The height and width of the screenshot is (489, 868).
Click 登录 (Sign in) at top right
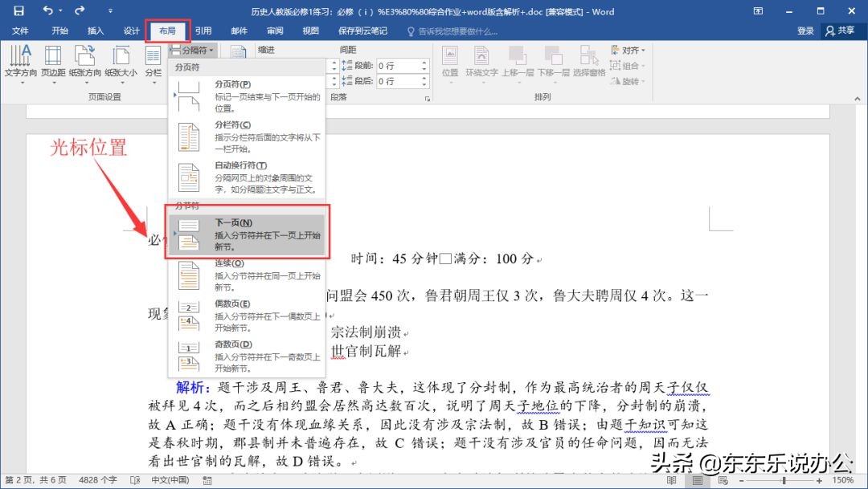pyautogui.click(x=804, y=31)
